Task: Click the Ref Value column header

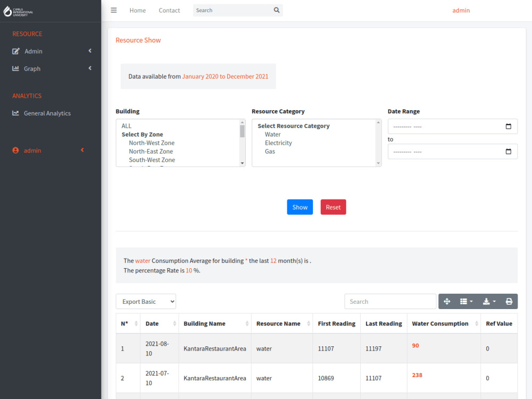Action: pos(499,323)
